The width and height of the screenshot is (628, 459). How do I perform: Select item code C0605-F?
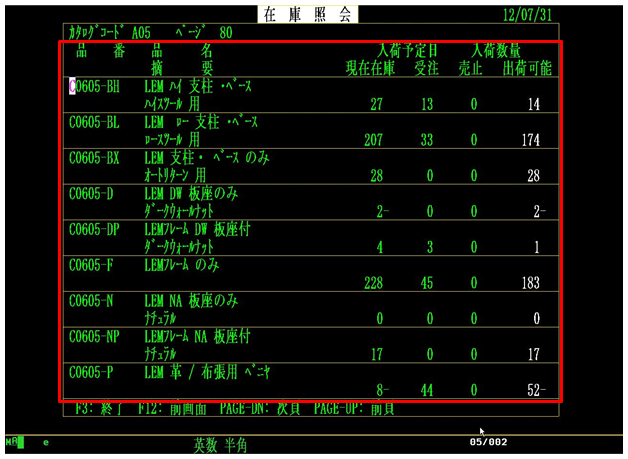(91, 265)
